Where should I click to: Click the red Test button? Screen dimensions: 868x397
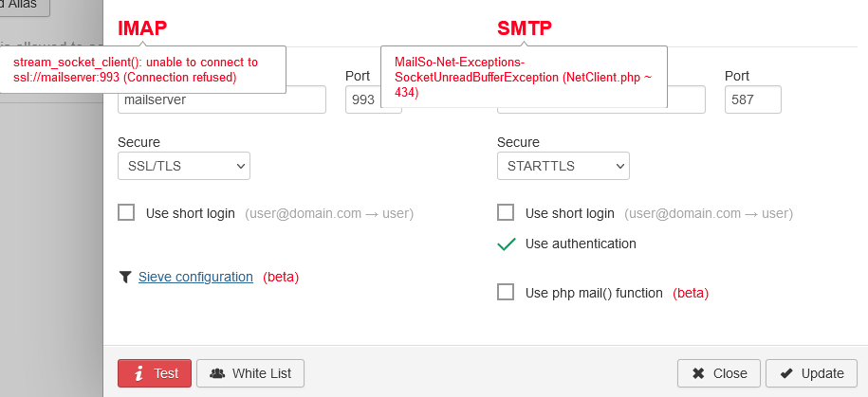click(155, 373)
